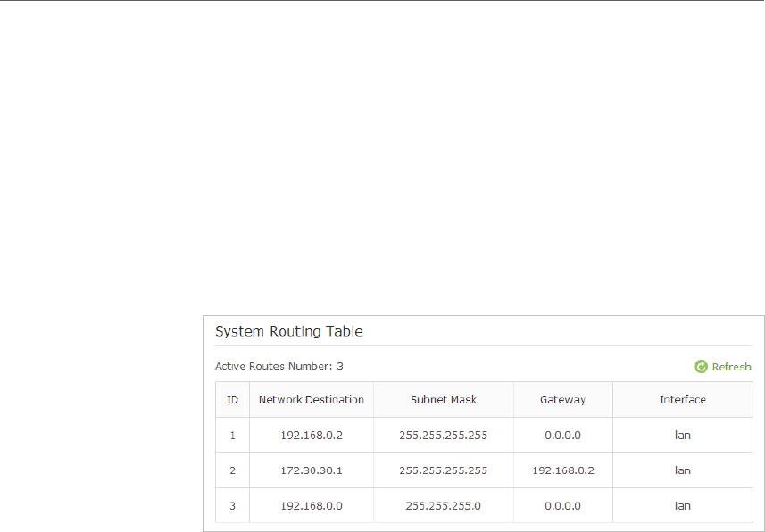Select subnet mask 255.255.255.255 in row 1
765x532 pixels.
443,435
